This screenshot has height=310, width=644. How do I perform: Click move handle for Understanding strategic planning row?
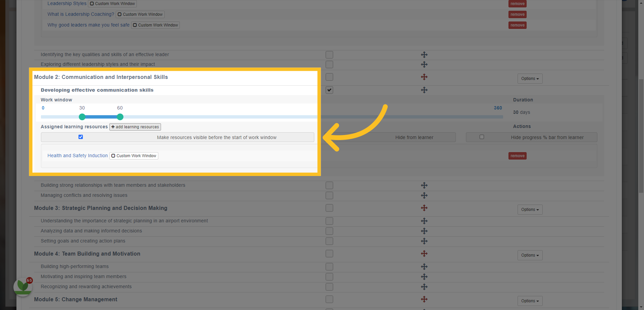[424, 221]
